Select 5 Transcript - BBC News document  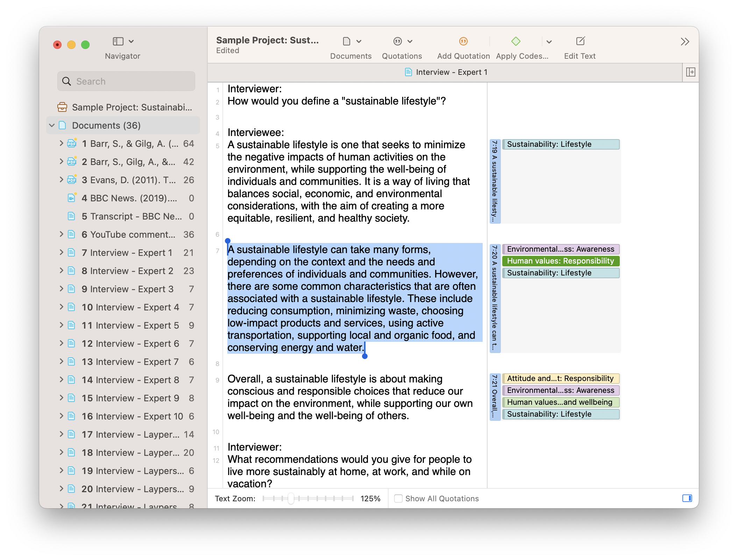click(x=132, y=216)
